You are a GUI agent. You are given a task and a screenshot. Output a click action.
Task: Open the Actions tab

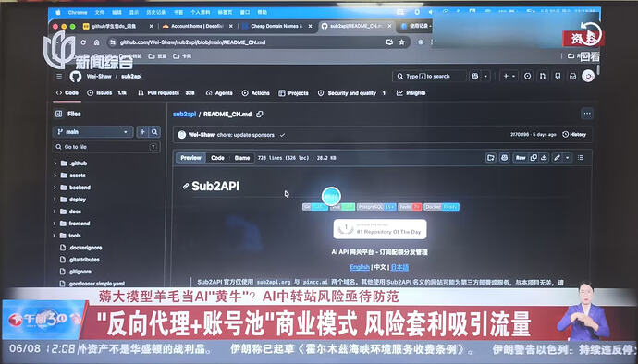256,93
